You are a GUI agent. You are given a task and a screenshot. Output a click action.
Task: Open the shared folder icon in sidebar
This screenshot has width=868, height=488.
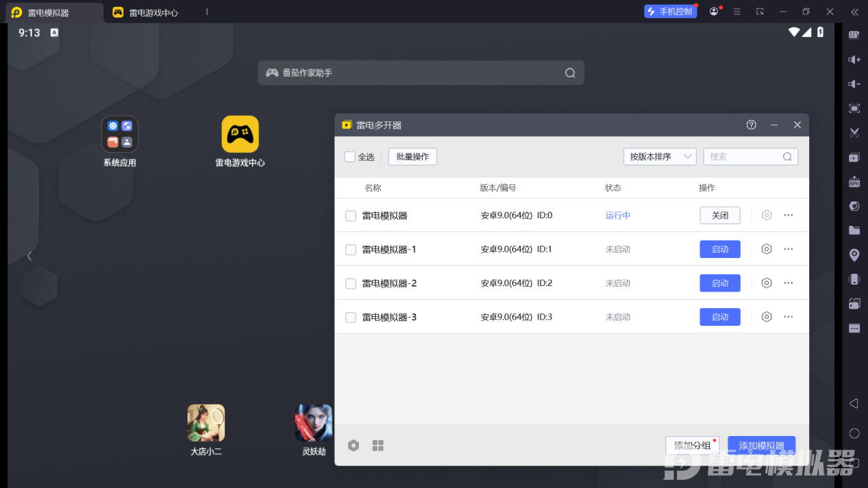(x=854, y=230)
